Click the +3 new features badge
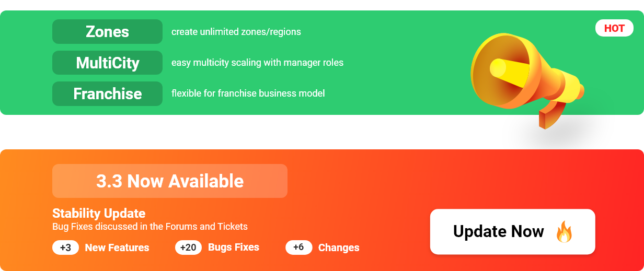Viewport: 644px width, 271px height. (65, 248)
